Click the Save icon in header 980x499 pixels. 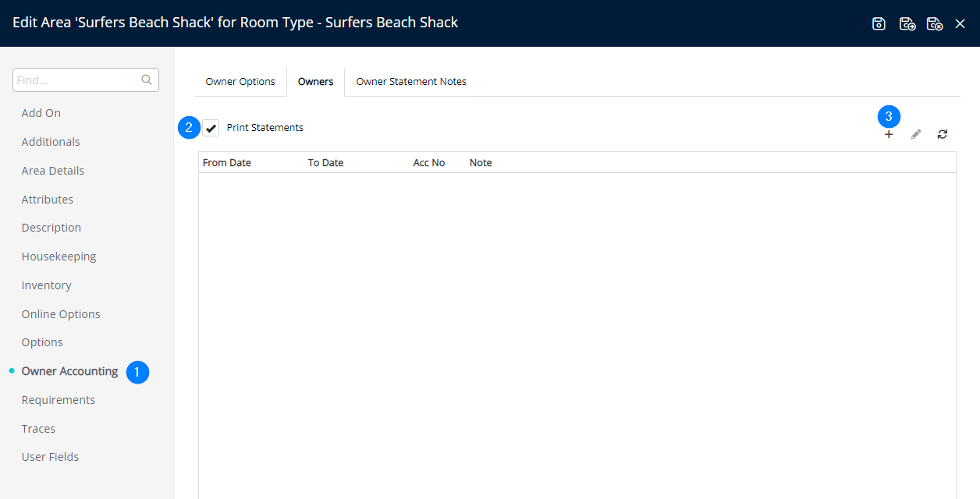(879, 23)
